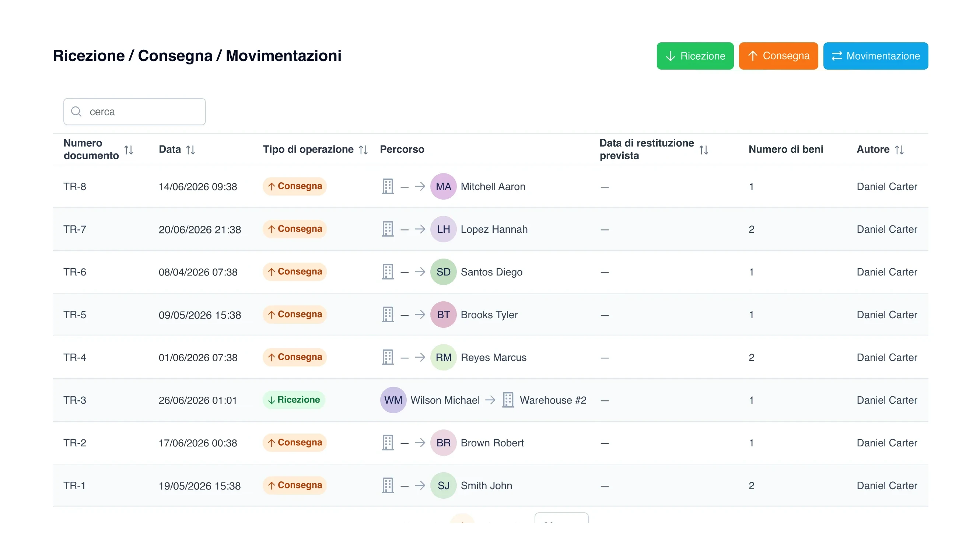Click SJ avatar for Smith John
Viewport: 980px width, 551px height.
tap(443, 485)
